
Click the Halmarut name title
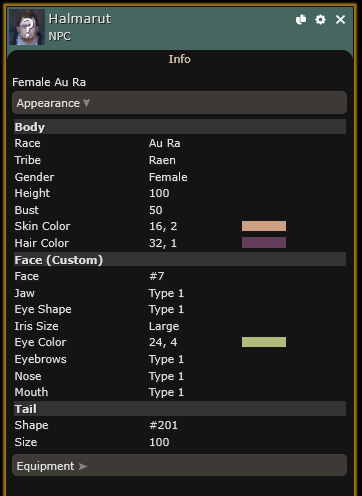click(x=80, y=19)
